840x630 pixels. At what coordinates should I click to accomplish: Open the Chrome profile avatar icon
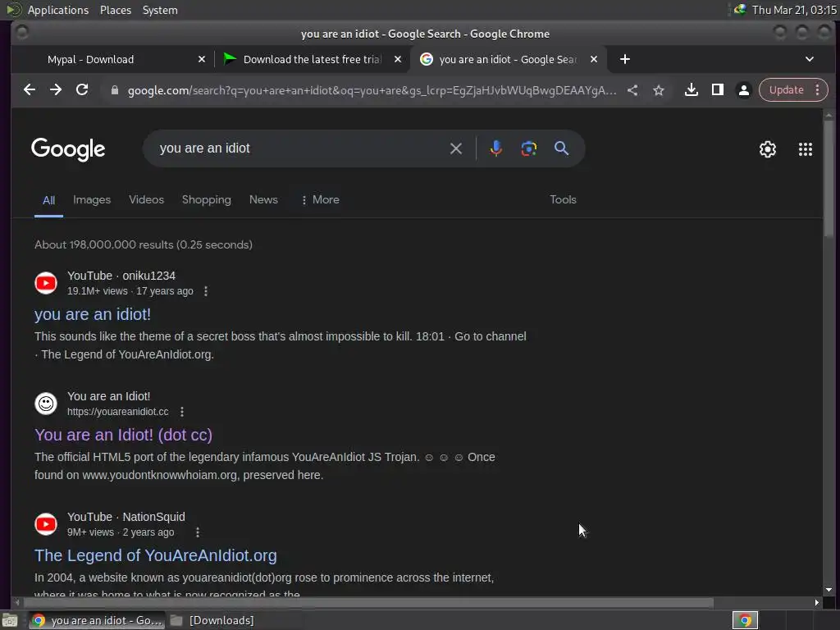pyautogui.click(x=744, y=90)
